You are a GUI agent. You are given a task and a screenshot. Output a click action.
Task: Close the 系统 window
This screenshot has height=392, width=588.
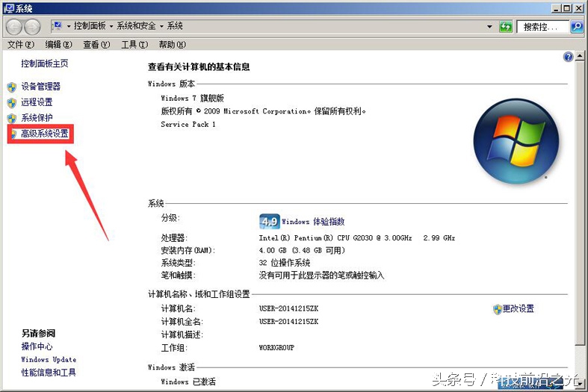[x=578, y=8]
